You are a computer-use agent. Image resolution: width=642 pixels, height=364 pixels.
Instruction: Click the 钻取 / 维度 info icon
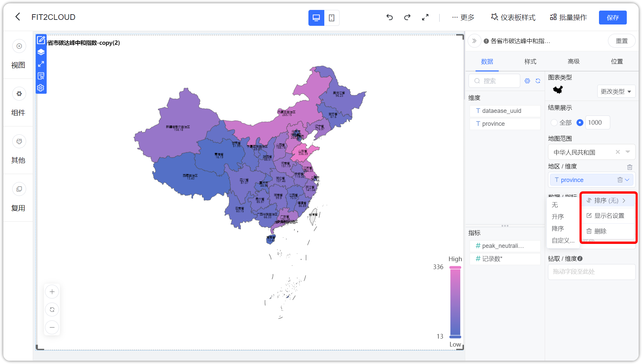click(580, 259)
